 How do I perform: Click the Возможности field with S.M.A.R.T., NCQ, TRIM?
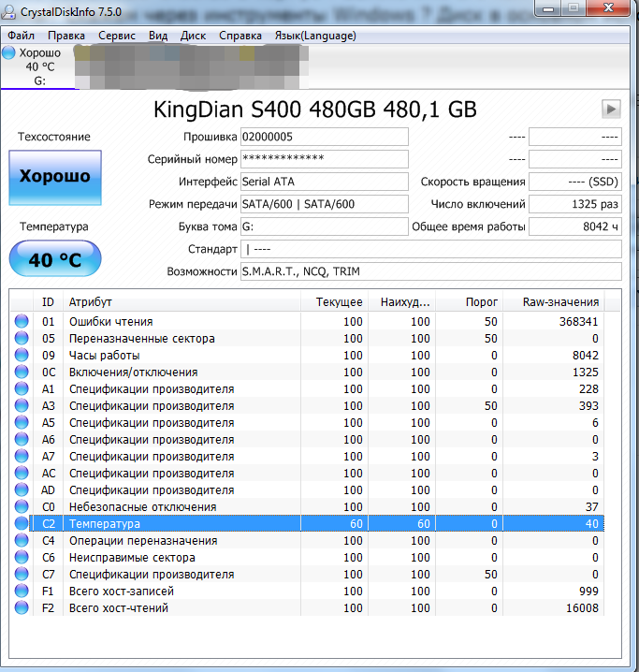click(431, 271)
